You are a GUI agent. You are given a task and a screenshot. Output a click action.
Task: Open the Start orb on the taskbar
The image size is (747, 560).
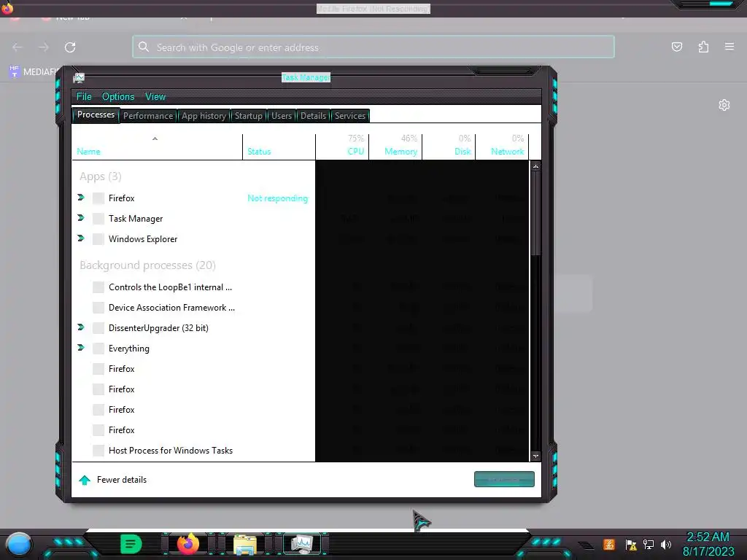pos(18,545)
